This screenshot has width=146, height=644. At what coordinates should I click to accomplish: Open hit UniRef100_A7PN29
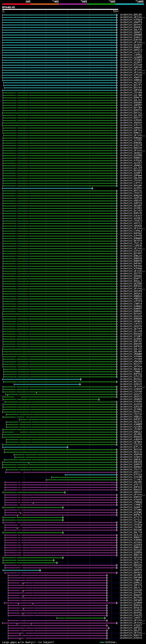(x=131, y=20)
